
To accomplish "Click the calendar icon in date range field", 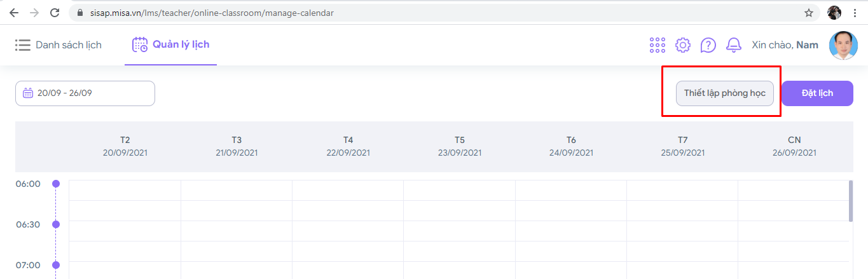I will pyautogui.click(x=28, y=93).
